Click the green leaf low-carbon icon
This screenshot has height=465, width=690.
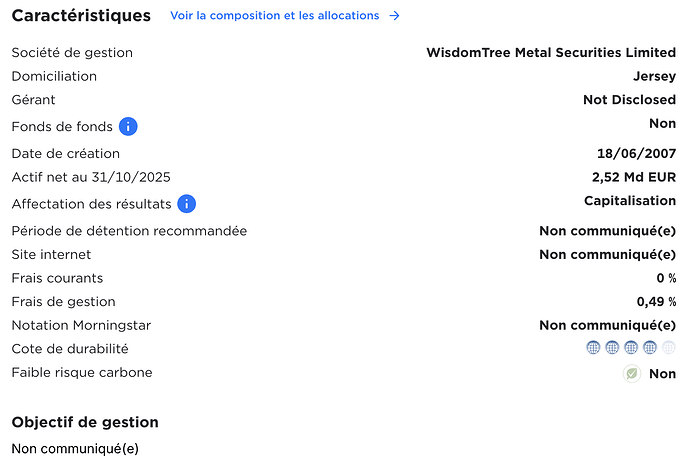click(632, 373)
